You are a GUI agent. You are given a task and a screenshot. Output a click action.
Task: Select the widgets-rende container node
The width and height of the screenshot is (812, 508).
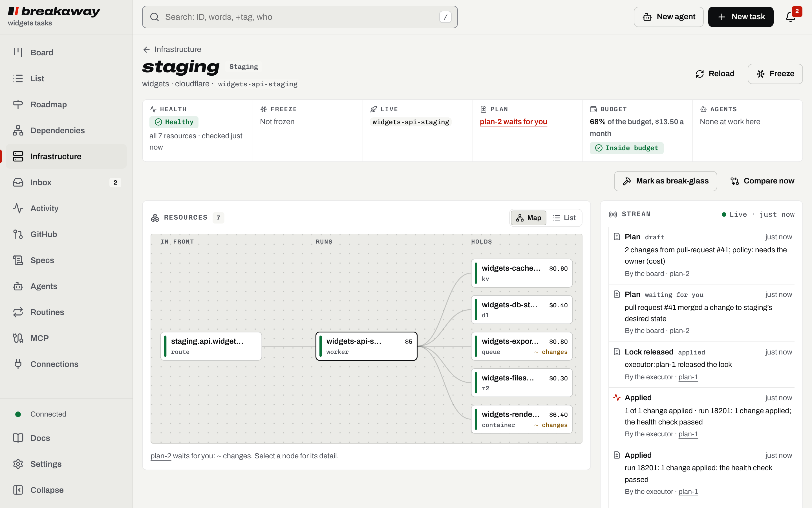(x=522, y=420)
